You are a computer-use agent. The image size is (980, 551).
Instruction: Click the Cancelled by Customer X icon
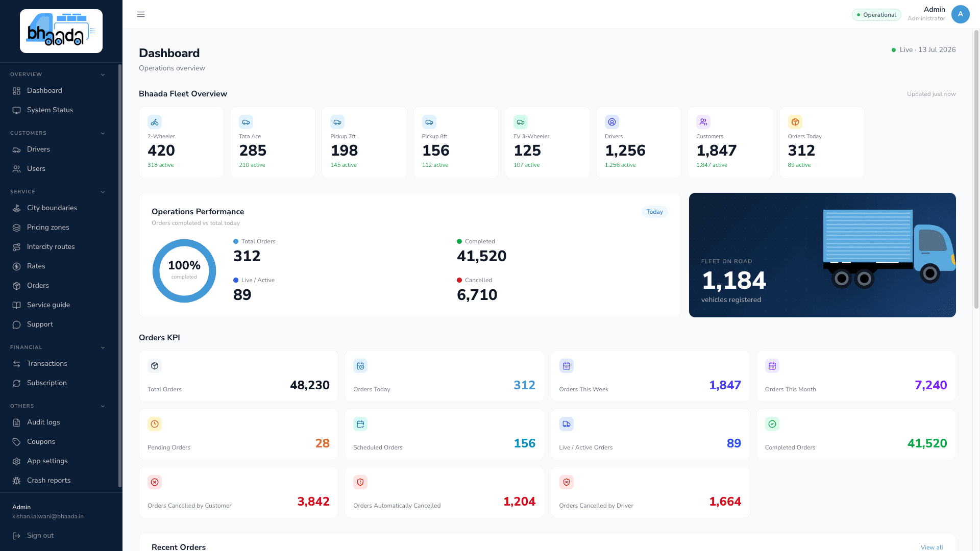tap(155, 482)
